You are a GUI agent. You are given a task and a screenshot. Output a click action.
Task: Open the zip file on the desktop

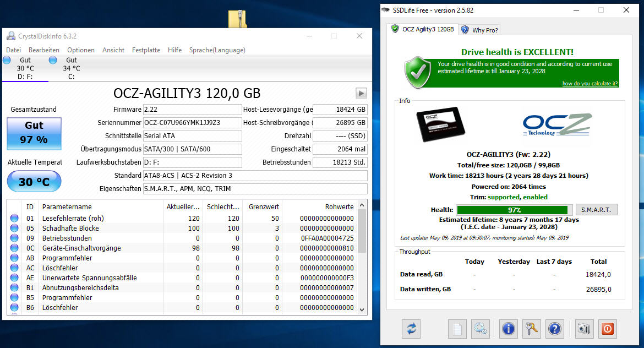pos(237,19)
